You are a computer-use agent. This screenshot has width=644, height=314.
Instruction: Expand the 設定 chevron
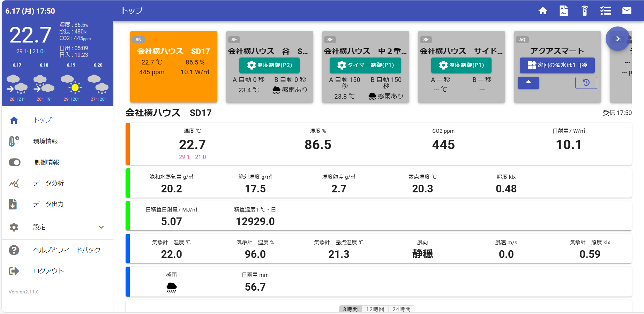pos(101,227)
